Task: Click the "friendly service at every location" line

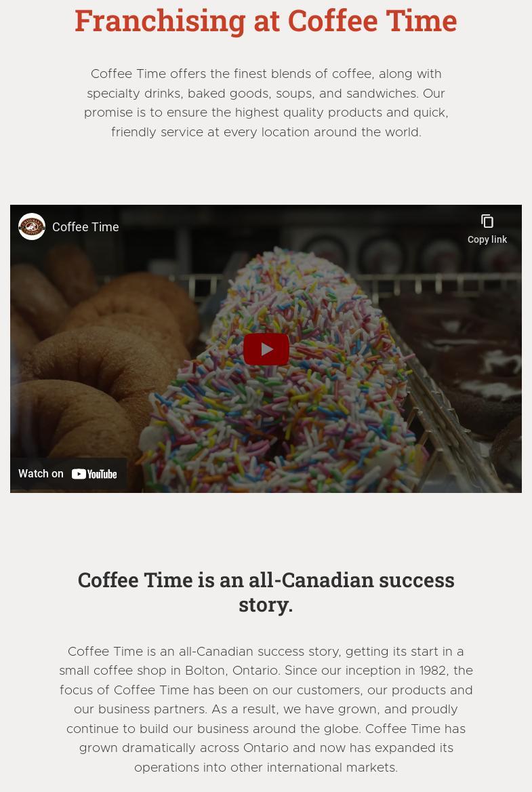Action: (x=266, y=132)
